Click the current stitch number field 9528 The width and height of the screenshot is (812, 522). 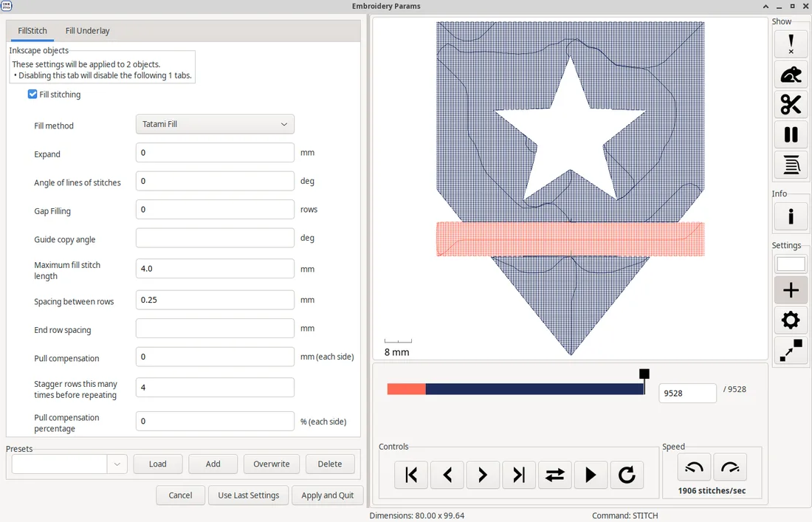(x=687, y=393)
